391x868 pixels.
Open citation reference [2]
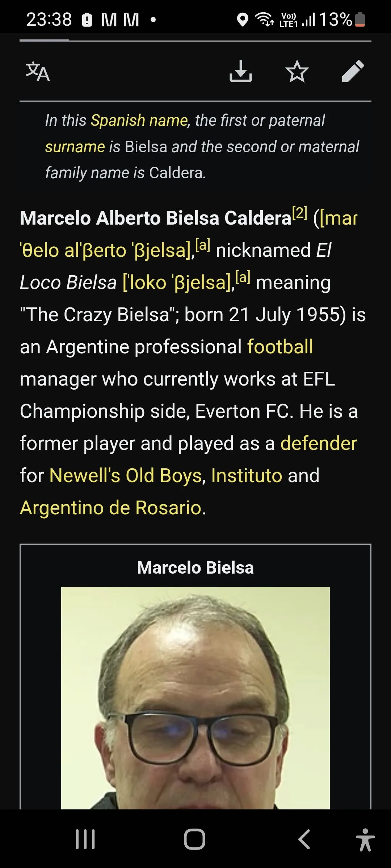click(300, 213)
